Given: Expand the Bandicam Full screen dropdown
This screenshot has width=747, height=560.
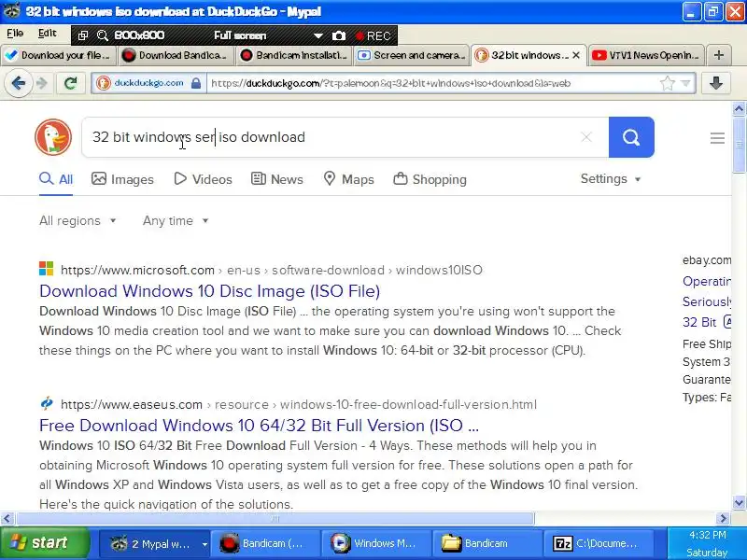Looking at the screenshot, I should click(x=317, y=35).
